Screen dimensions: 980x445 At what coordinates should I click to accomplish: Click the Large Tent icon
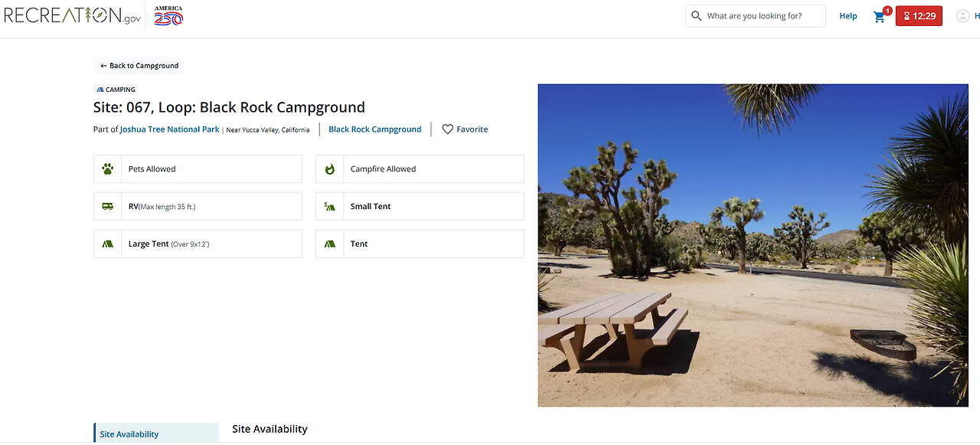point(108,244)
